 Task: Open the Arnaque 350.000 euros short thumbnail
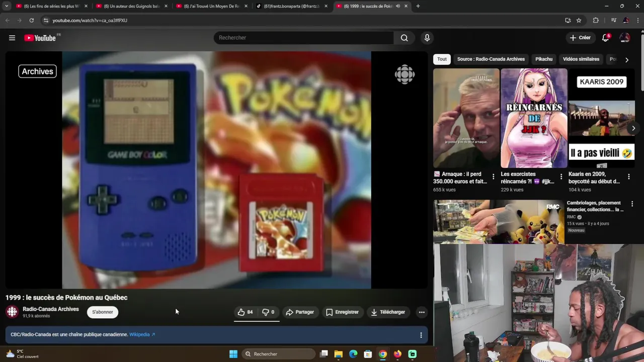[466, 118]
